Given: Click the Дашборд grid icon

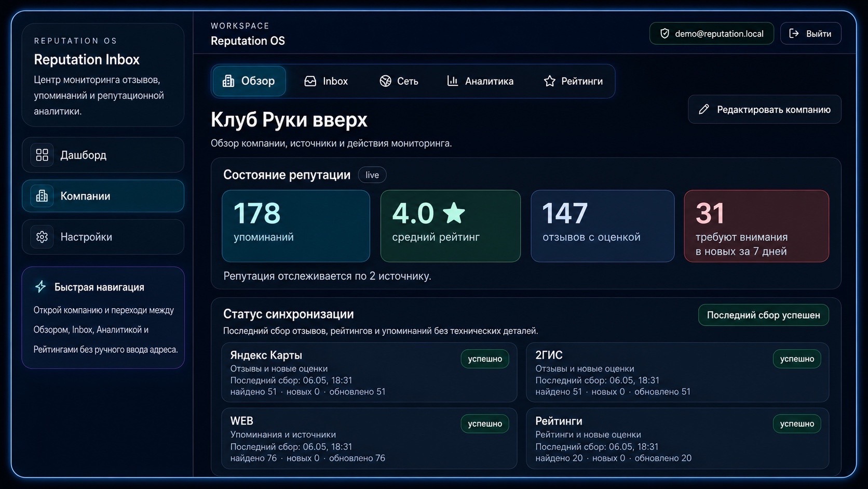Looking at the screenshot, I should tap(42, 155).
